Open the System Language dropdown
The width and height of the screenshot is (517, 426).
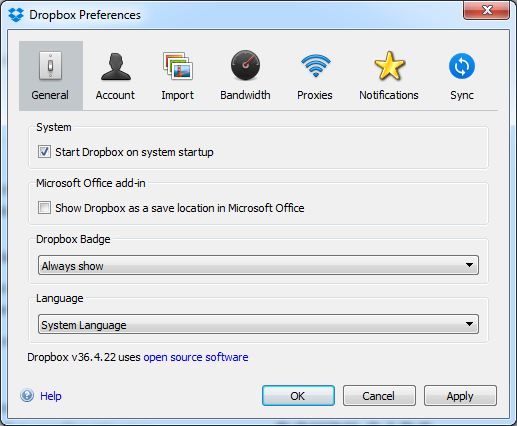coord(258,324)
